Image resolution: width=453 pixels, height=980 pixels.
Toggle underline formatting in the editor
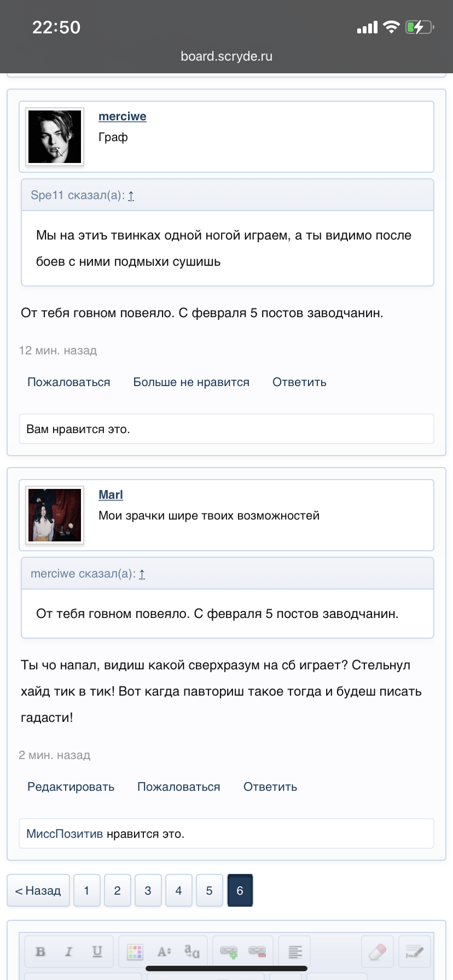[x=96, y=950]
